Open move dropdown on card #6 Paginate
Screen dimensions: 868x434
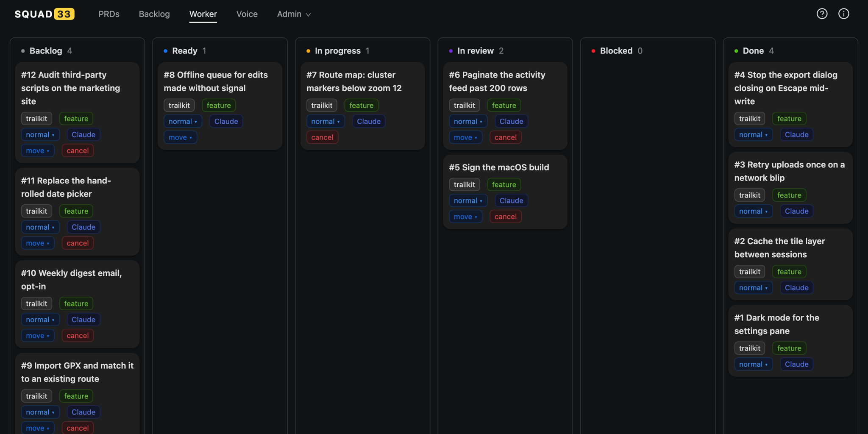(x=465, y=137)
